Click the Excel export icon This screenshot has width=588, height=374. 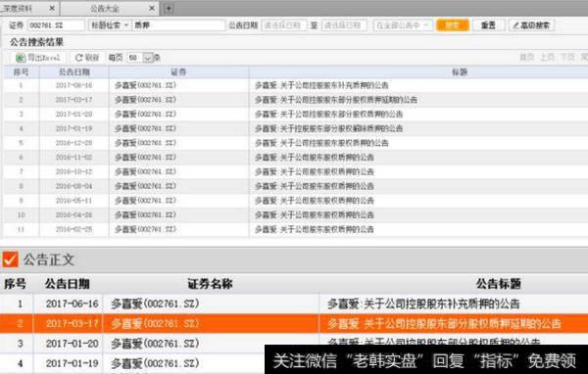click(21, 58)
